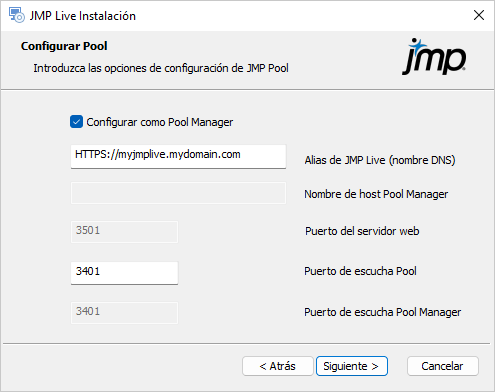This screenshot has width=495, height=392.
Task: Continue with the Siguiente button
Action: pyautogui.click(x=352, y=366)
